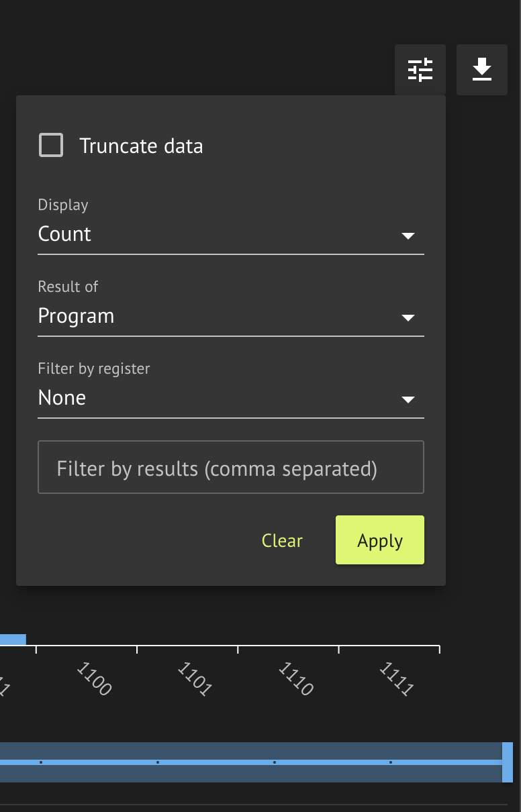Click the Display dropdown chevron icon

click(409, 236)
